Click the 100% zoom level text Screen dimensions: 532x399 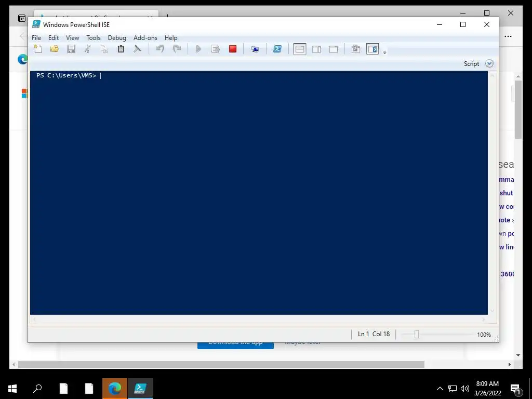click(x=484, y=335)
